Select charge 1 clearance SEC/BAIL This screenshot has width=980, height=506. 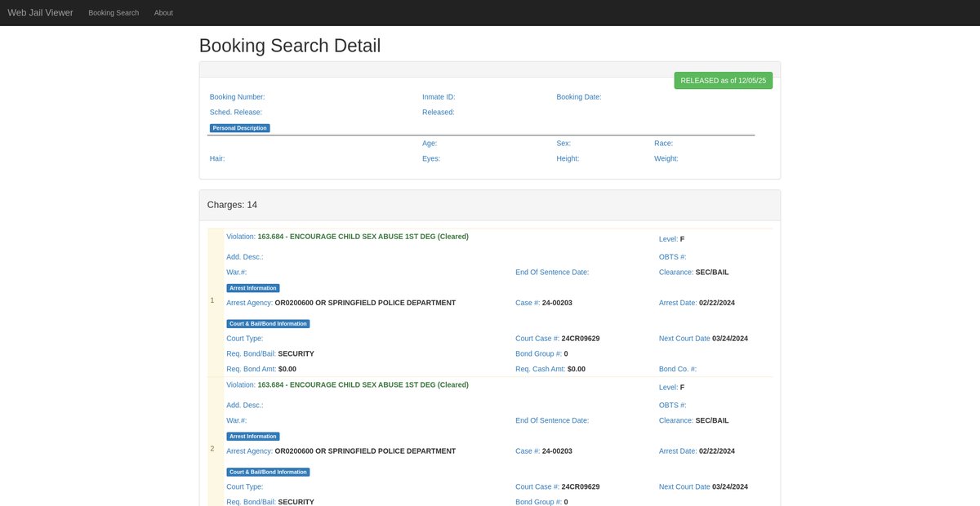(x=712, y=273)
